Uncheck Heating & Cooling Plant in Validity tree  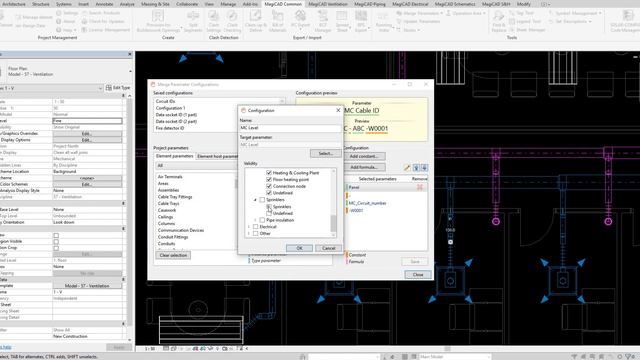click(269, 173)
